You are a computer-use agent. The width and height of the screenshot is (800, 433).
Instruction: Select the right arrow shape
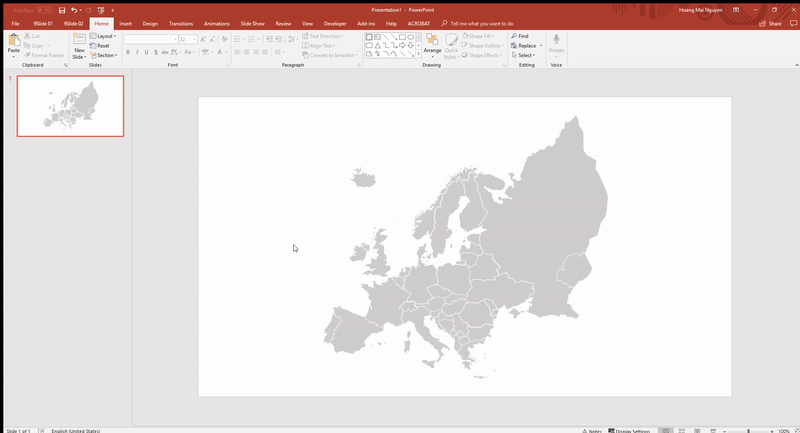pyautogui.click(x=402, y=45)
